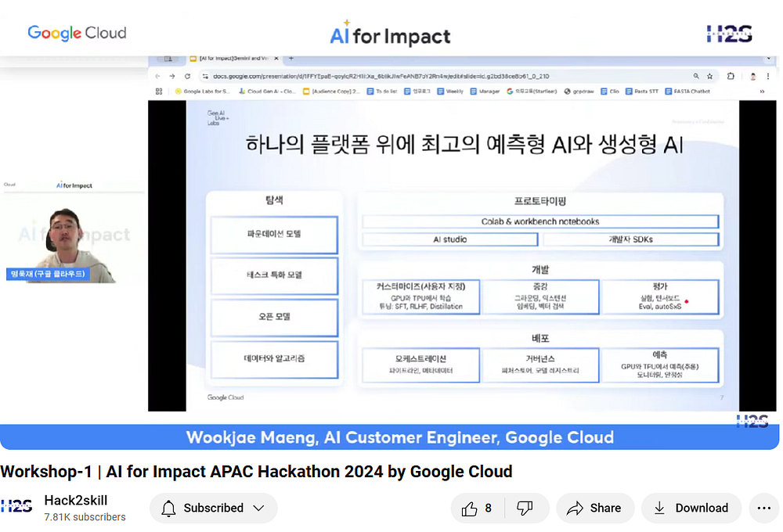Image resolution: width=783 pixels, height=532 pixels.
Task: Click the 오픈 모델 box on slide
Action: pos(274,317)
